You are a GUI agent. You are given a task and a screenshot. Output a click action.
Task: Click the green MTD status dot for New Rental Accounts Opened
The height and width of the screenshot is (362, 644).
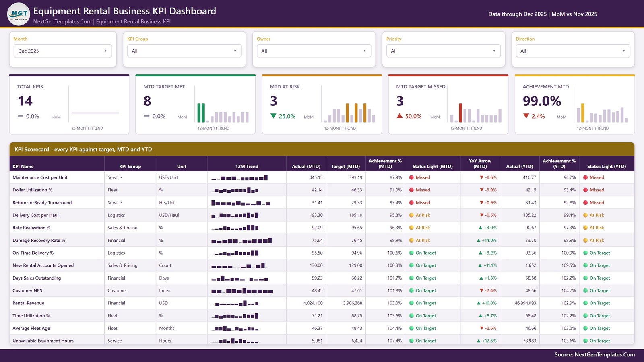point(411,265)
